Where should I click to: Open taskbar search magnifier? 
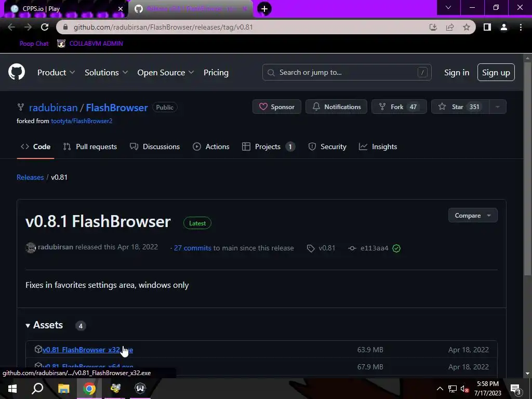click(x=37, y=389)
